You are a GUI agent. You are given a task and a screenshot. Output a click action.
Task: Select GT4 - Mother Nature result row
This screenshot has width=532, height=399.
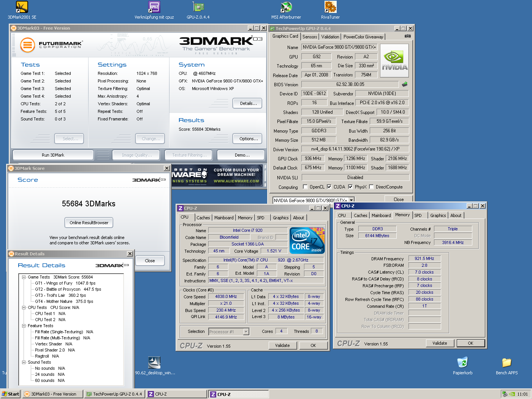click(64, 301)
